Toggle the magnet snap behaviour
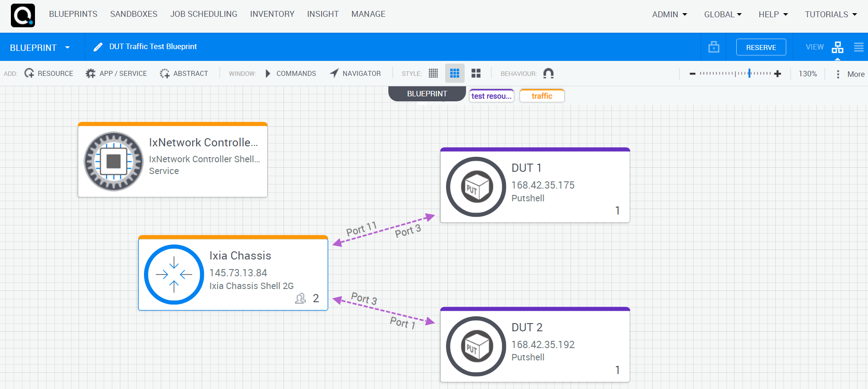868x389 pixels. pyautogui.click(x=548, y=73)
